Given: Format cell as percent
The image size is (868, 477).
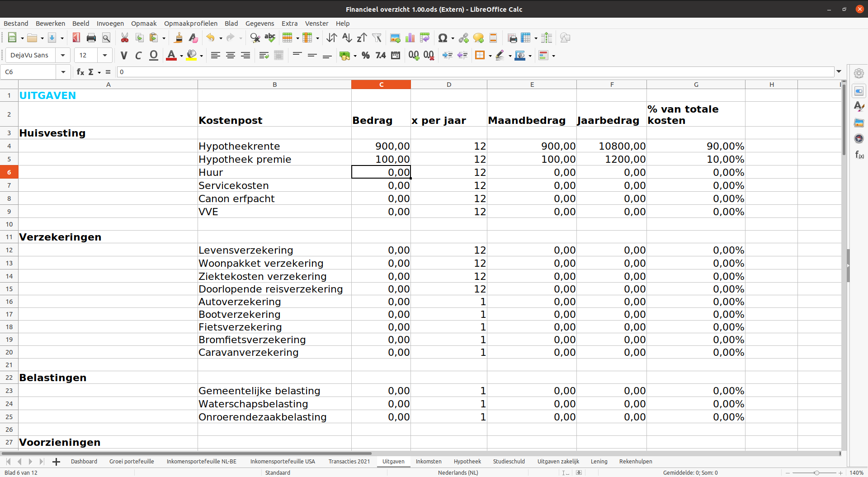Looking at the screenshot, I should pos(366,55).
